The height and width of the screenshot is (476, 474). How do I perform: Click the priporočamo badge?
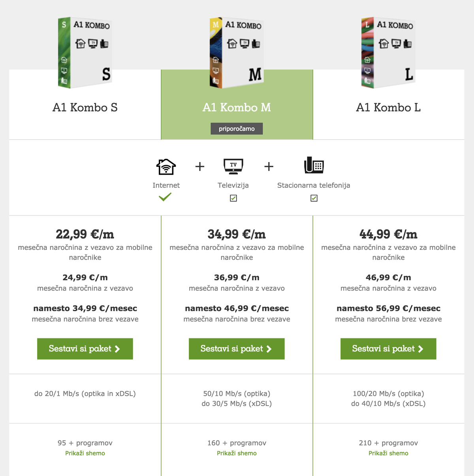click(x=237, y=128)
